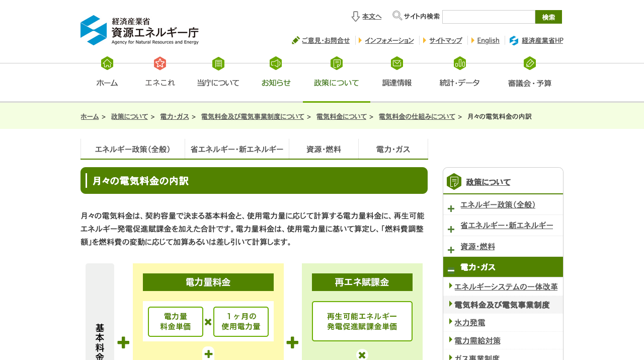Click the 政策について sidebar panel icon
The height and width of the screenshot is (360, 644).
click(x=453, y=181)
